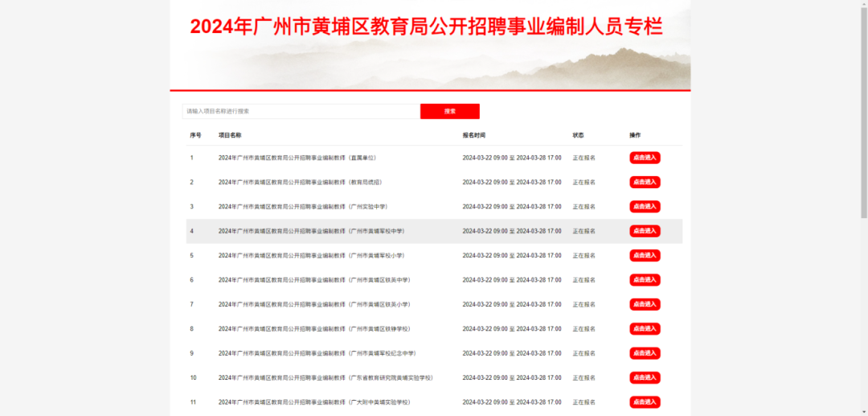The height and width of the screenshot is (416, 868).
Task: Click the 请输入项目名称进行搜索 search field
Action: tap(301, 111)
